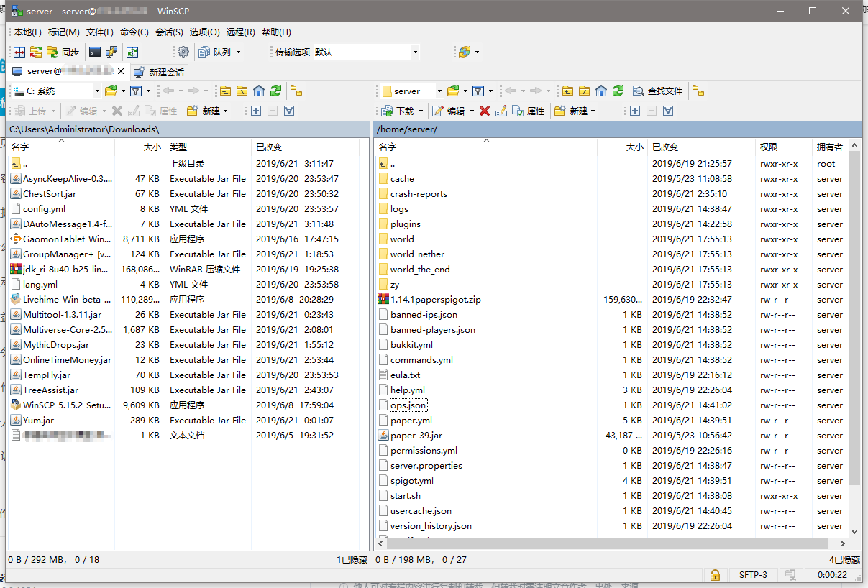868x588 pixels.
Task: Click the local panel open-directory folder icon
Action: (x=111, y=91)
